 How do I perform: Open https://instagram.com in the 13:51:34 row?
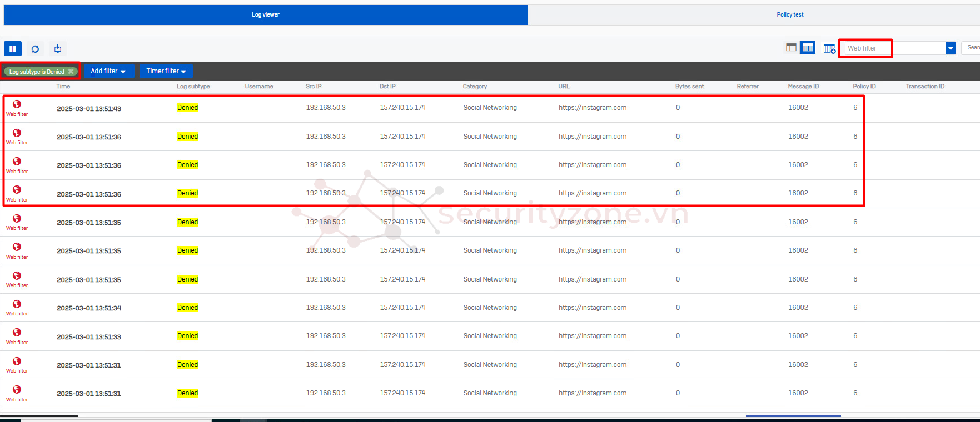[x=593, y=308]
